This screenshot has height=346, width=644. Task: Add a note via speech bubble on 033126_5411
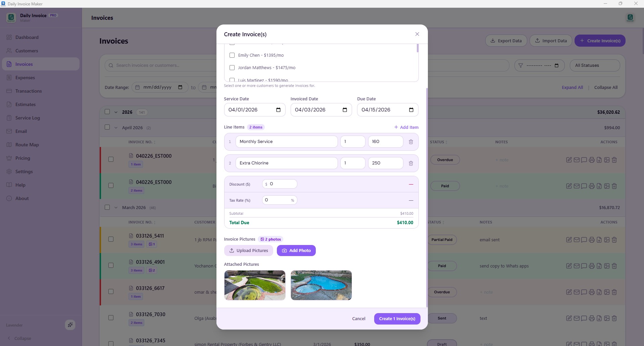(584, 240)
